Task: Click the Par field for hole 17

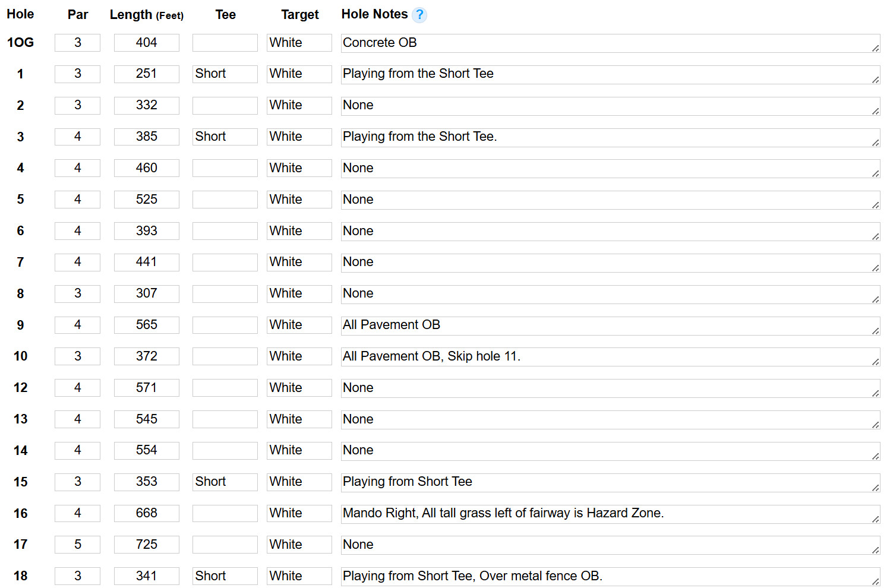Action: click(x=77, y=545)
